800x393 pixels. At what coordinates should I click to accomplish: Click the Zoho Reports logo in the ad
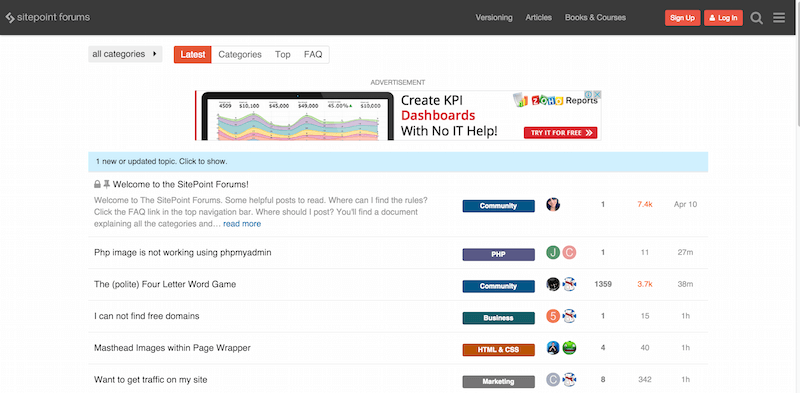(555, 100)
